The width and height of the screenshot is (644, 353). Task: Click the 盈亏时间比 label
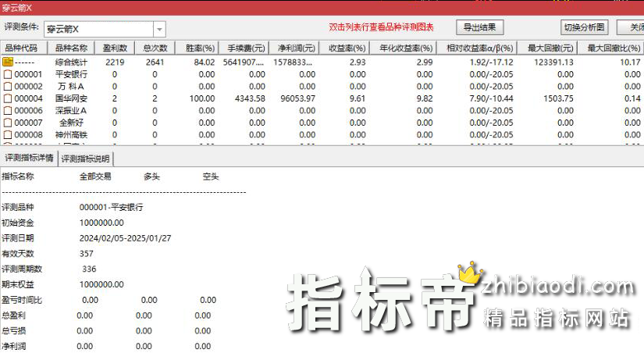coord(22,300)
